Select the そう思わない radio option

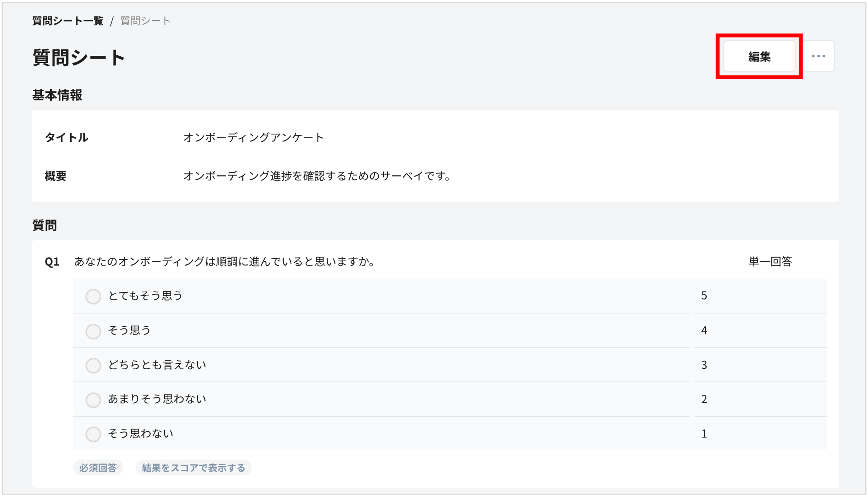(93, 434)
